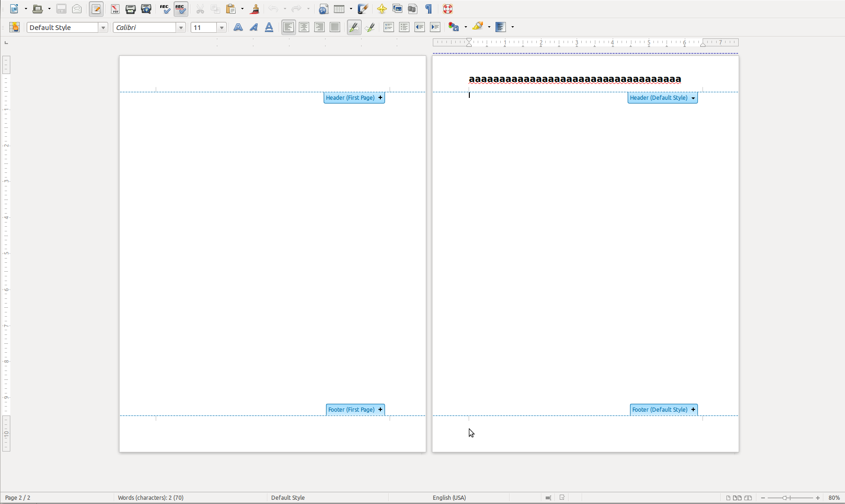Screen dimensions: 845x504
Task: Toggle Formatting Marks pilcrow button
Action: (x=429, y=9)
